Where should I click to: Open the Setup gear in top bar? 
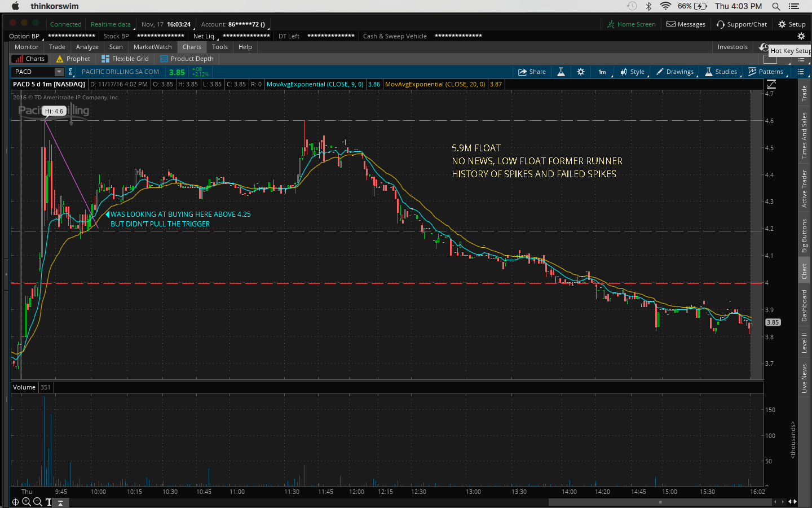pyautogui.click(x=792, y=24)
